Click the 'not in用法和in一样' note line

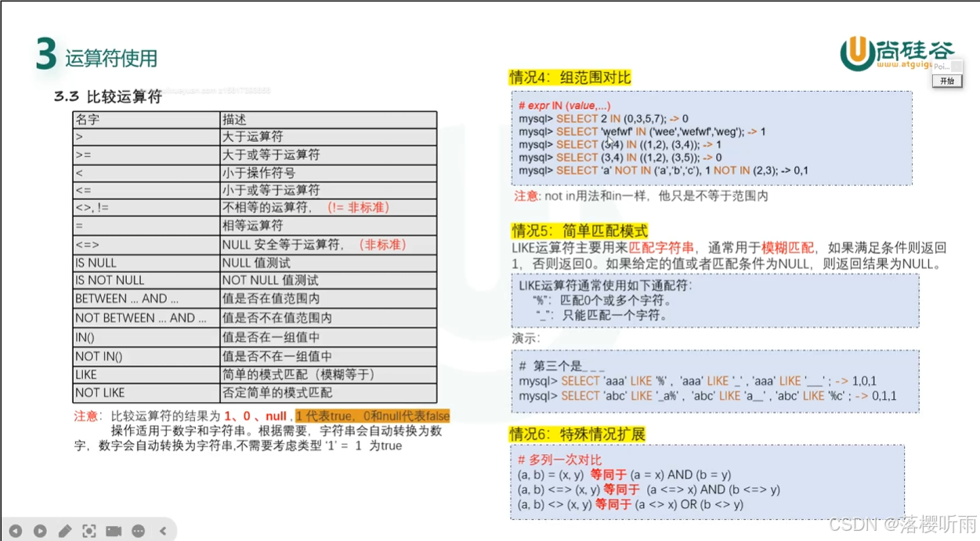point(641,196)
